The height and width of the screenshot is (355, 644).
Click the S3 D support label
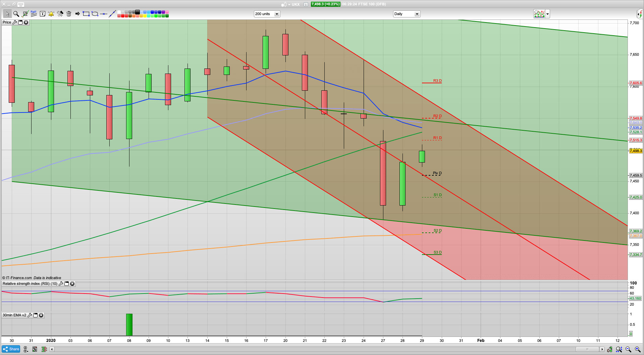point(437,252)
